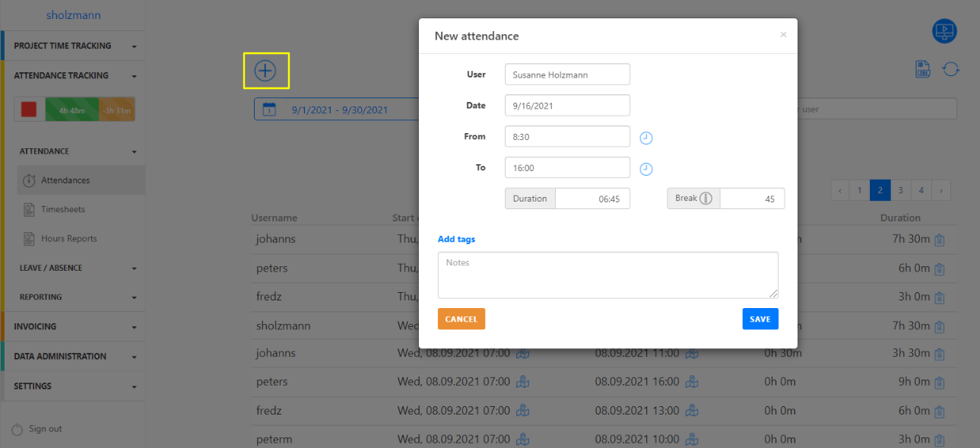980x448 pixels.
Task: Export attendance data using the CSV icon
Action: pos(922,68)
